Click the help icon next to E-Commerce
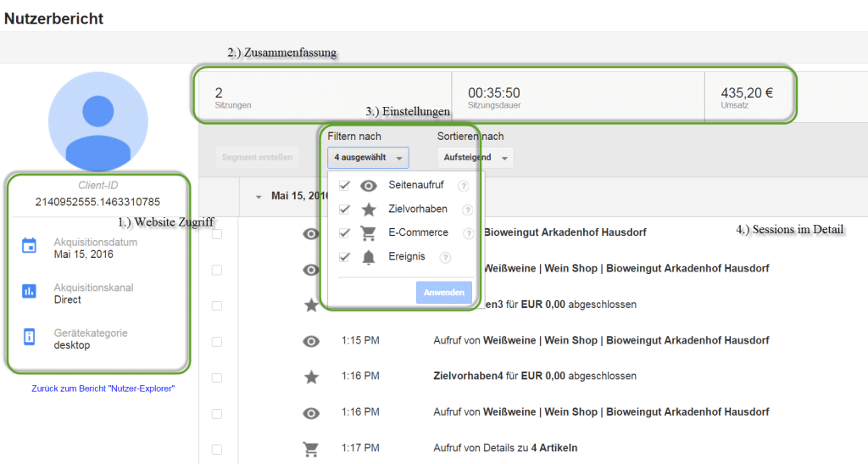The image size is (868, 464). coord(467,233)
